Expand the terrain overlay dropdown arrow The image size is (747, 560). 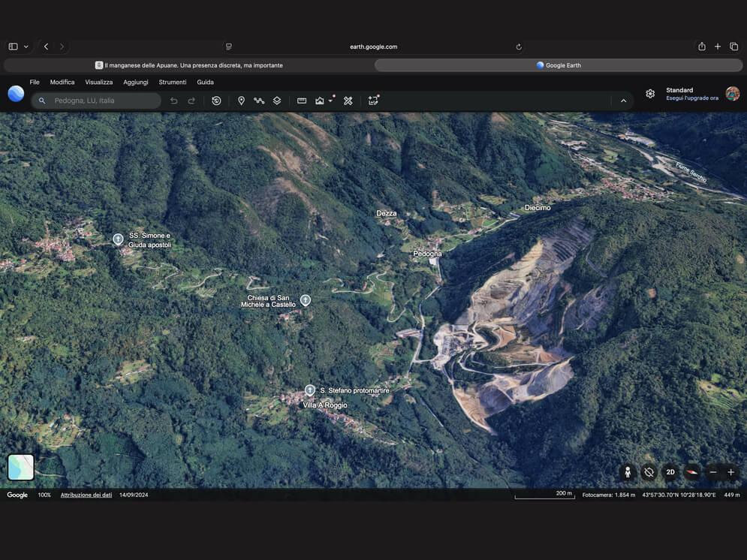pos(330,101)
